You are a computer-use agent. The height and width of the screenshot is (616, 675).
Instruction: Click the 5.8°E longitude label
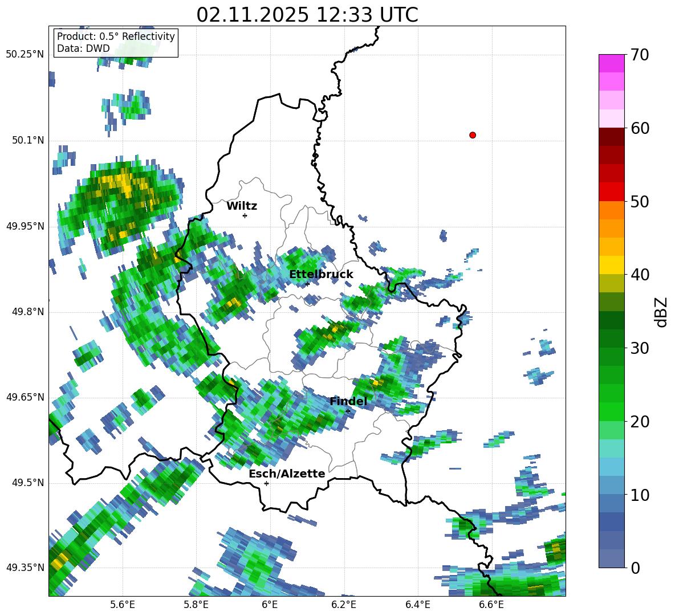point(196,605)
